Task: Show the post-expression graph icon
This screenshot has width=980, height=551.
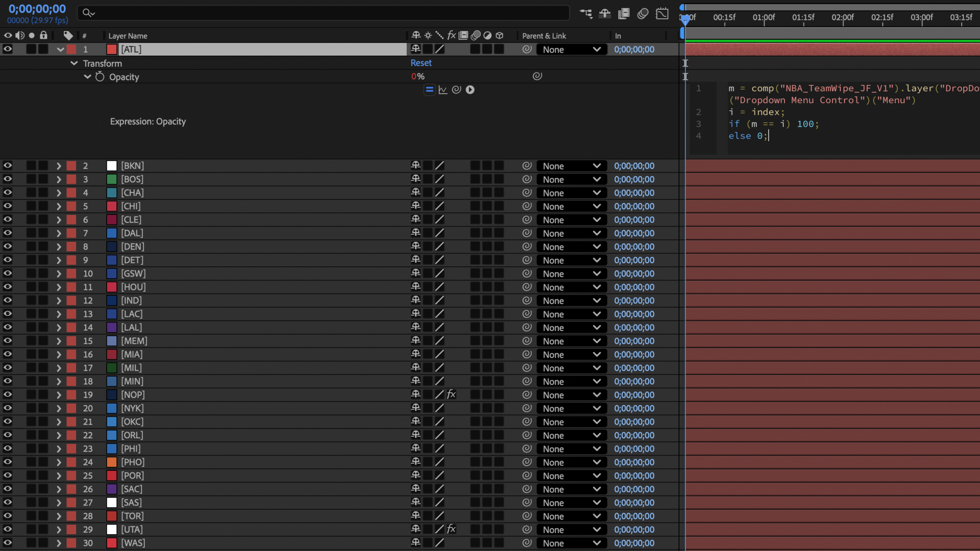Action: point(443,90)
